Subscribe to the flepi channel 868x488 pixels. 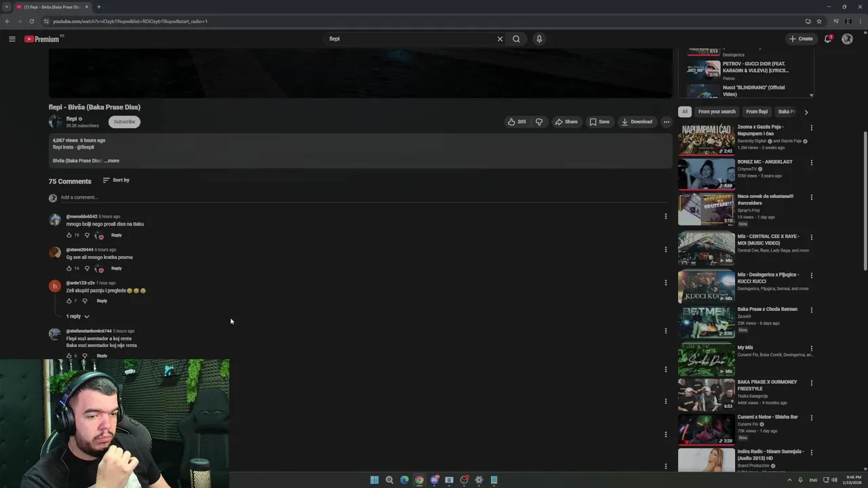(124, 122)
